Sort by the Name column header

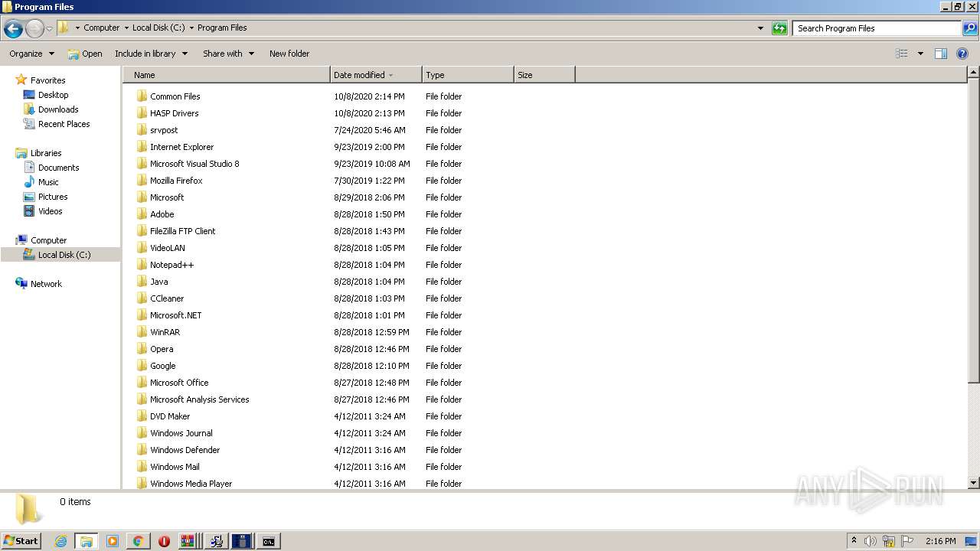pos(227,75)
